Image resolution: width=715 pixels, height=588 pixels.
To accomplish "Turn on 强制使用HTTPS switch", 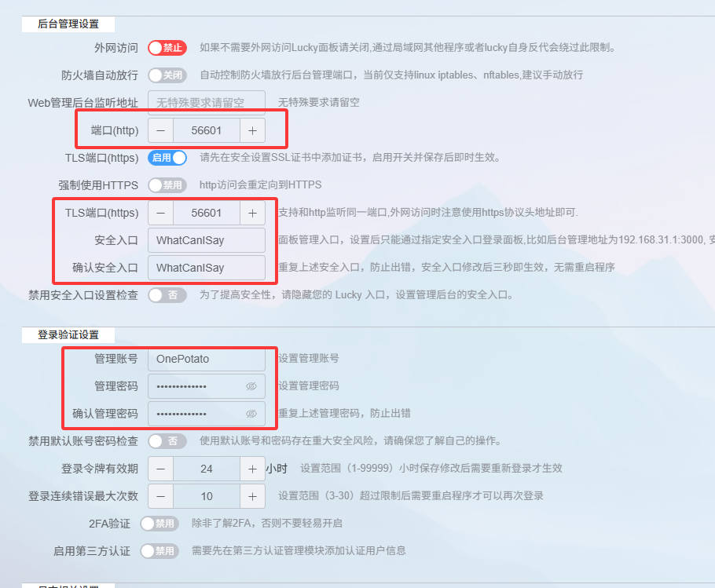I will [x=167, y=185].
